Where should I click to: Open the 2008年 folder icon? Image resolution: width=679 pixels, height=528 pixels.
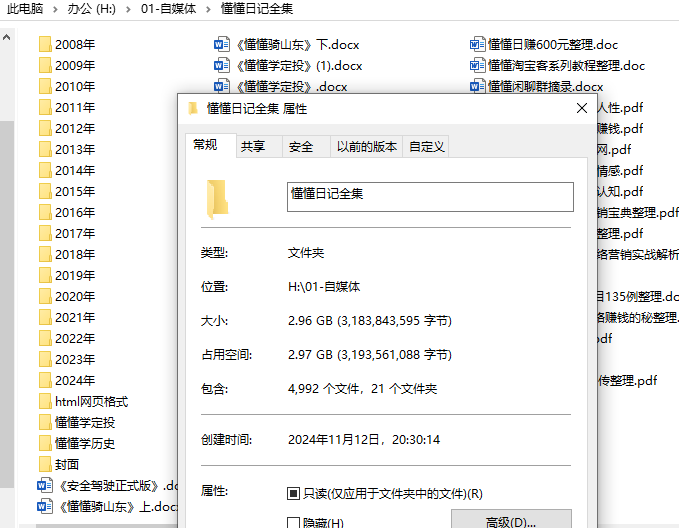pos(45,44)
